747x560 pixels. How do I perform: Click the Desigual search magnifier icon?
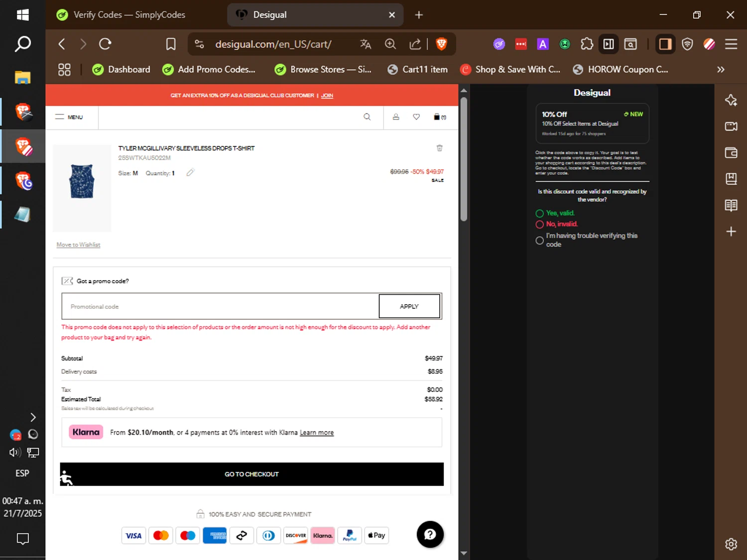(367, 117)
